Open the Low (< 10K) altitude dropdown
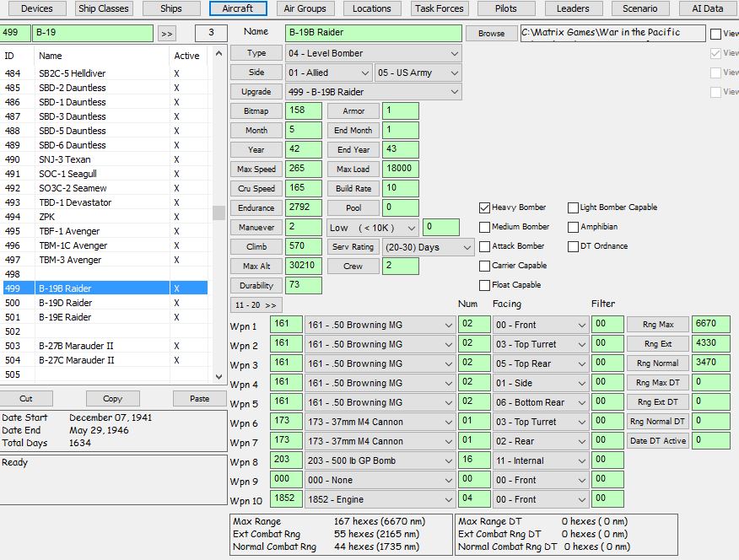 tap(373, 228)
